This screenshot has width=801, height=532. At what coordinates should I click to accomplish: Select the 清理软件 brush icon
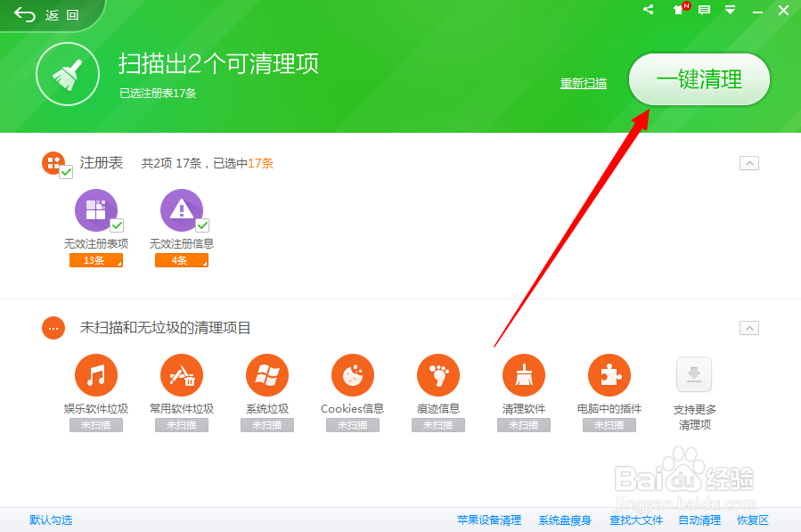524,375
